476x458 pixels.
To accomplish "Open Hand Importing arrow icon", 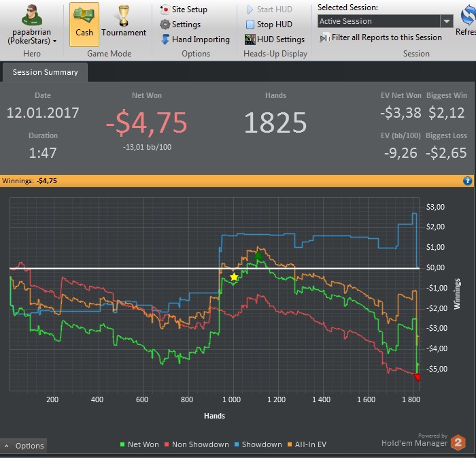I will click(165, 39).
